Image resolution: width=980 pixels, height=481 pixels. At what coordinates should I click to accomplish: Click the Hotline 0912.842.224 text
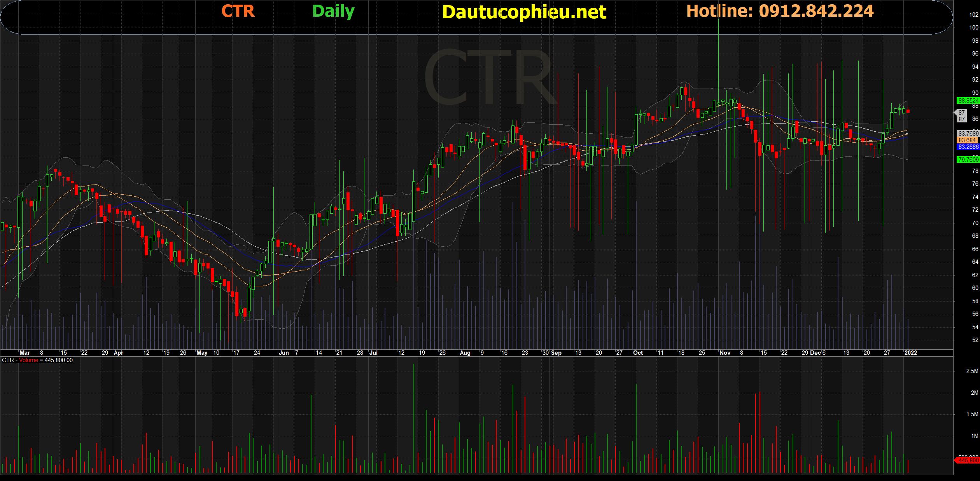tap(780, 11)
